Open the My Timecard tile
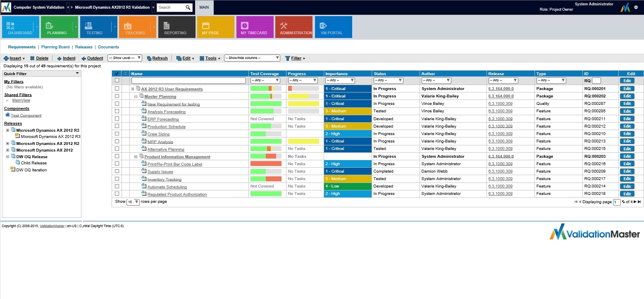This screenshot has width=644, height=299. tap(255, 27)
